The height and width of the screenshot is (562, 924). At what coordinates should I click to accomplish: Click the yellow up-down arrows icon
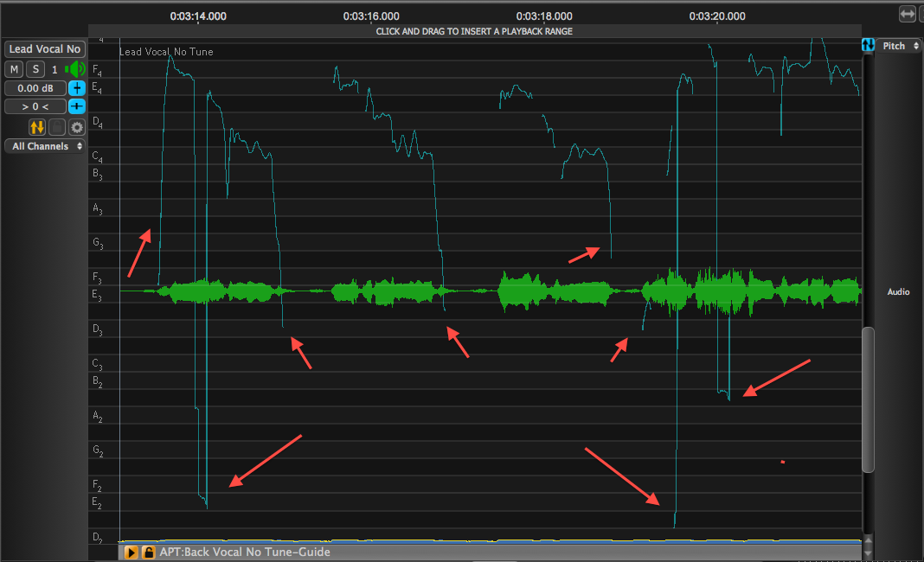[x=37, y=127]
